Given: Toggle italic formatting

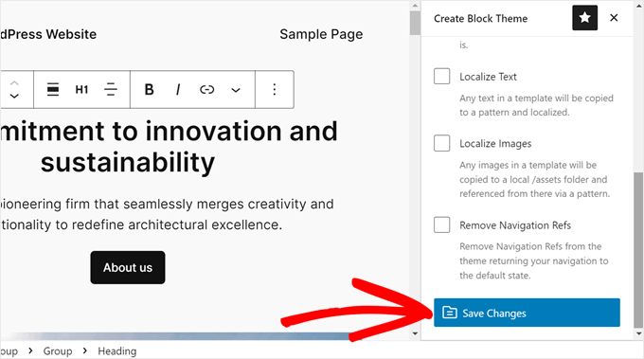Looking at the screenshot, I should (x=178, y=89).
